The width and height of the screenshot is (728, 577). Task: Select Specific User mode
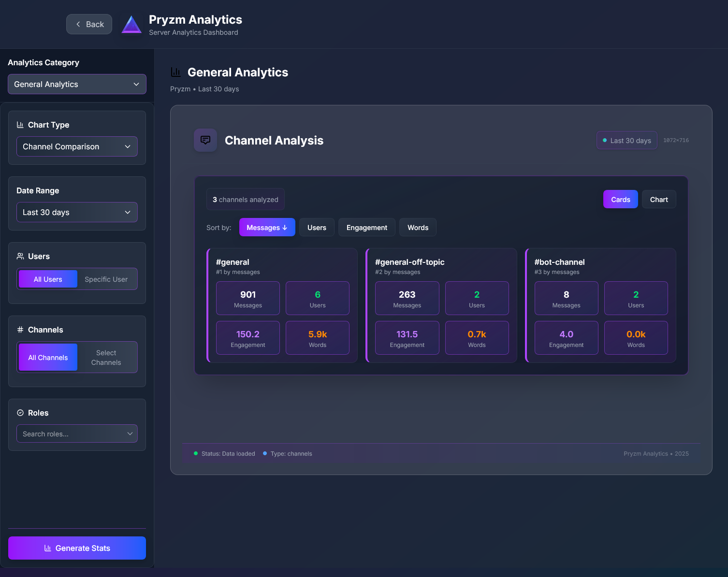tap(106, 279)
